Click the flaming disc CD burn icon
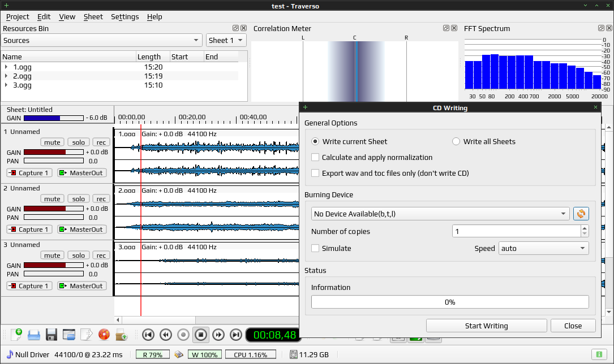614x364 pixels. coord(104,335)
